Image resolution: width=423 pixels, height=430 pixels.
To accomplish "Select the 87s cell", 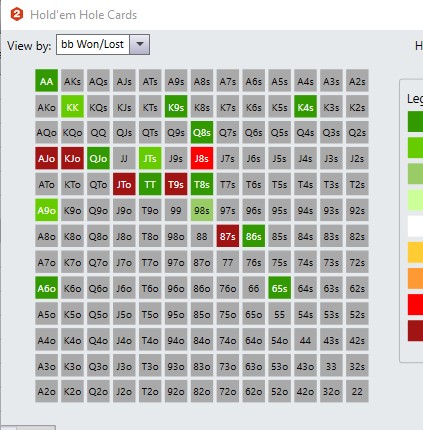I will click(x=228, y=236).
